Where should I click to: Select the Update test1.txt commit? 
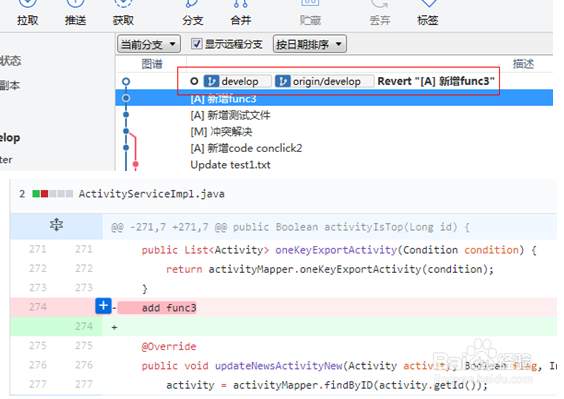pyautogui.click(x=230, y=165)
